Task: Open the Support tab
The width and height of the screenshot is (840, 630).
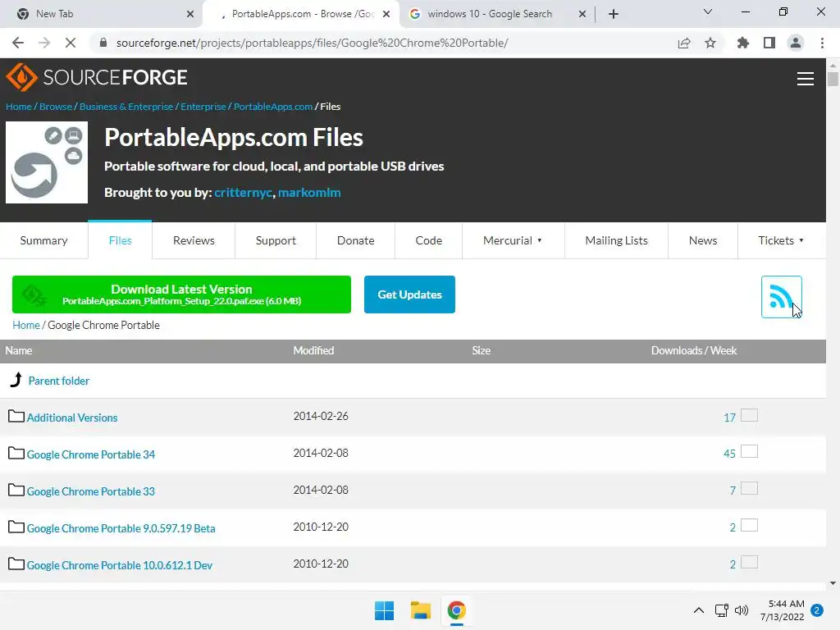Action: click(x=276, y=240)
